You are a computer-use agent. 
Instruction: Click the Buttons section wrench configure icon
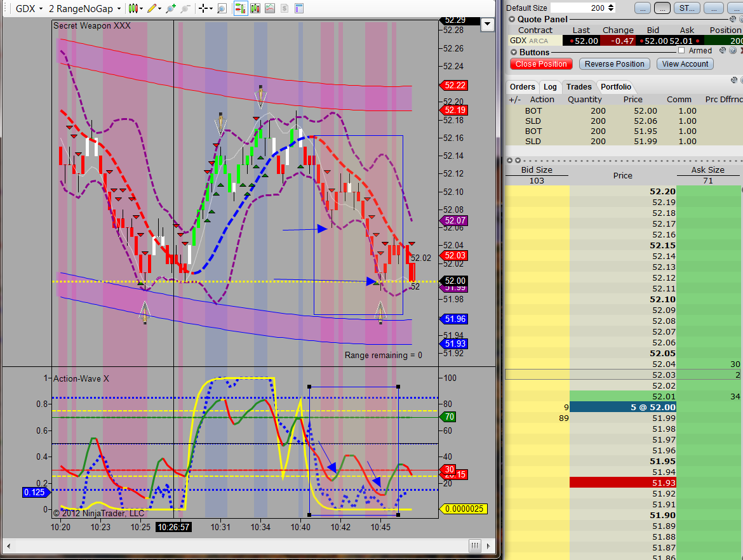[723, 50]
